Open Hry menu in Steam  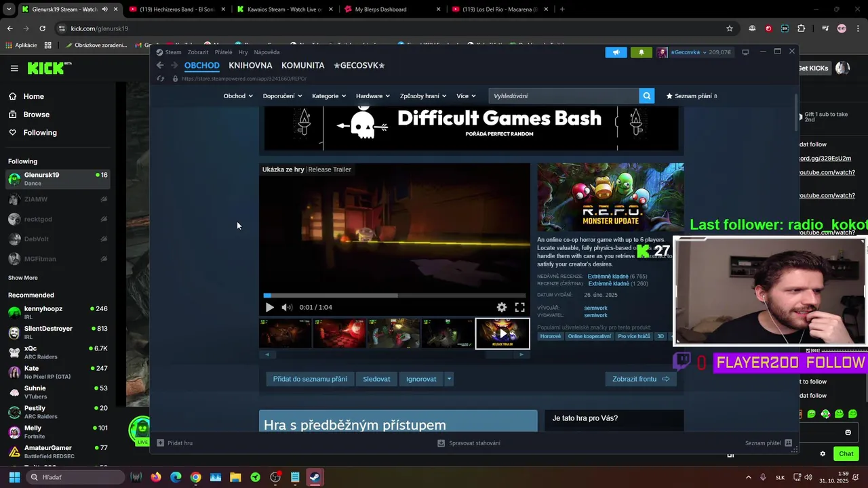click(243, 52)
